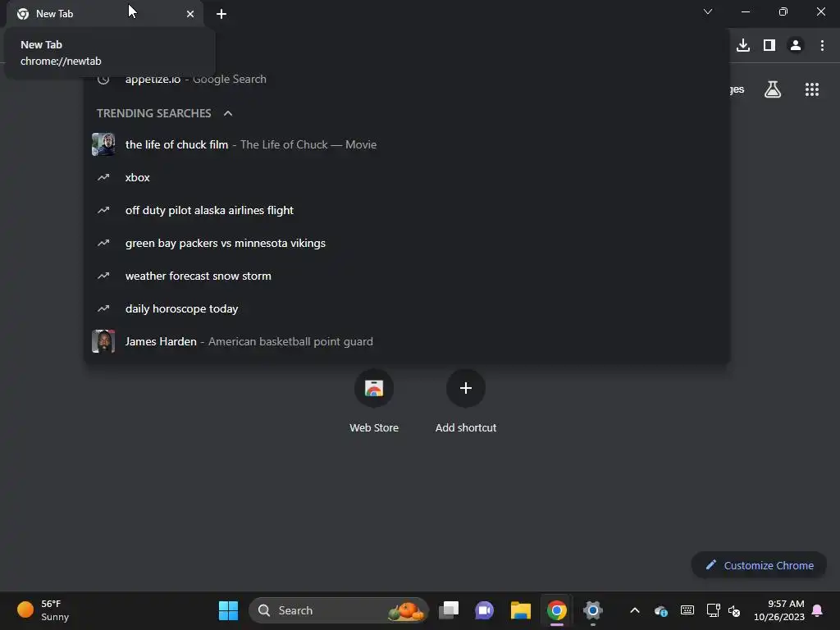Open the network display tray icon

(713, 610)
